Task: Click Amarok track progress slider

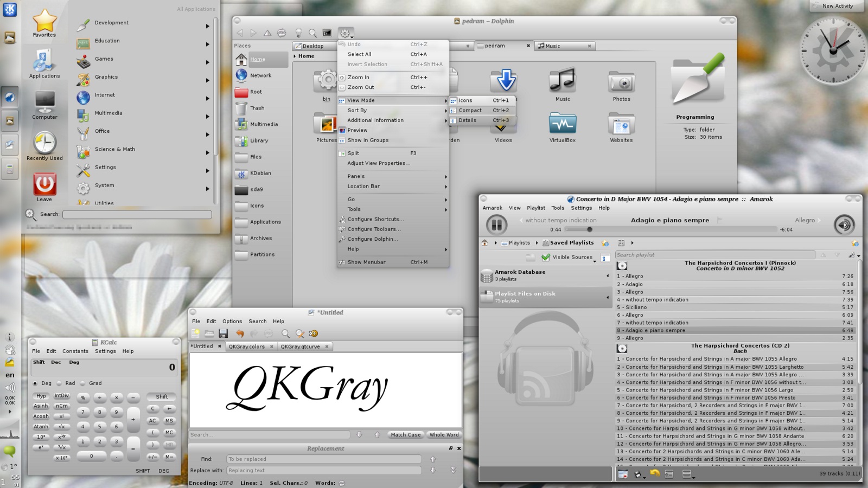Action: coord(671,229)
